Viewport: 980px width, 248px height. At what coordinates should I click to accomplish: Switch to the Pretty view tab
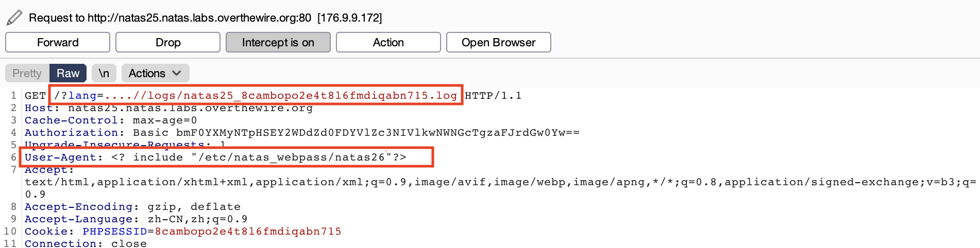[27, 73]
